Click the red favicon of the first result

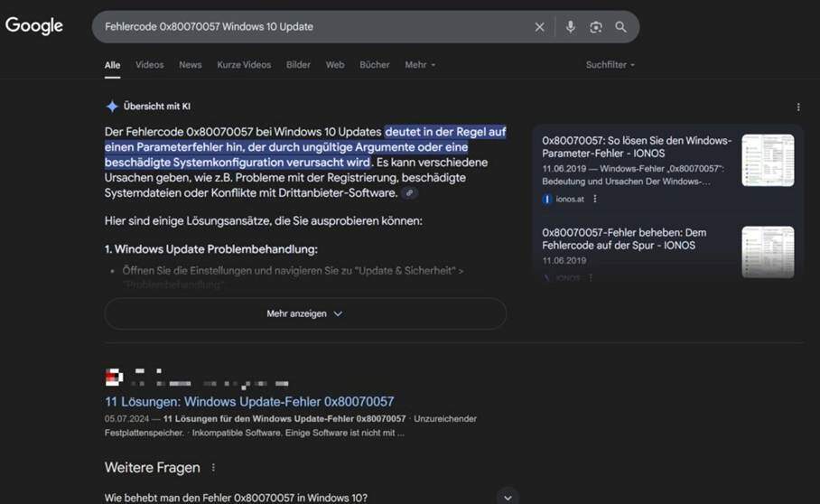point(114,377)
